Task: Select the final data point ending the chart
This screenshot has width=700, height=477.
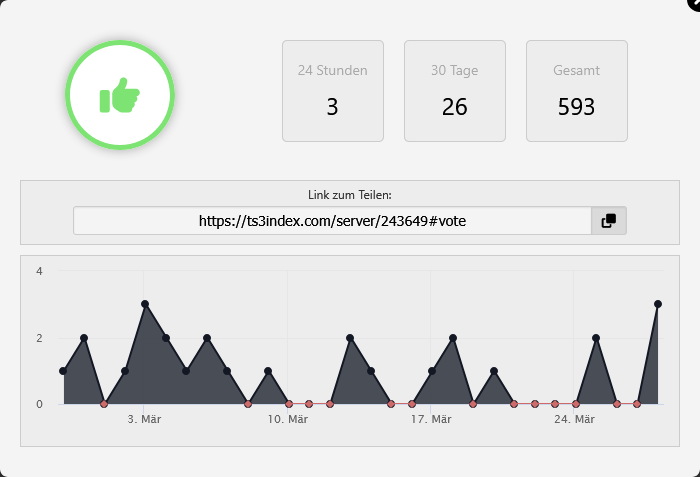Action: (x=658, y=304)
